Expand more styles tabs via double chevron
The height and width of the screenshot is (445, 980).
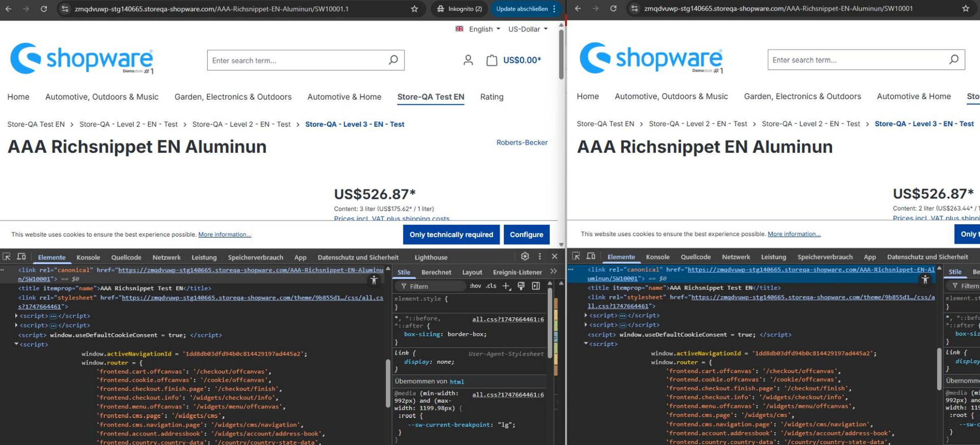tap(554, 271)
